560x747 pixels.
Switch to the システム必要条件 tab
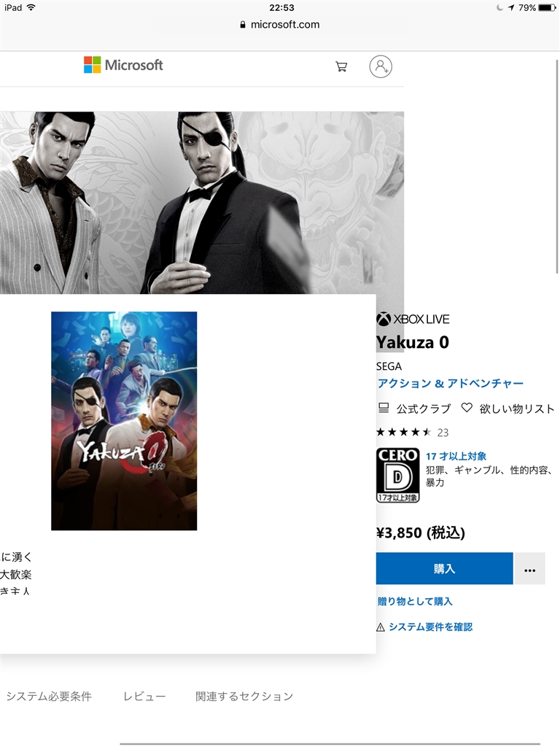click(x=49, y=697)
